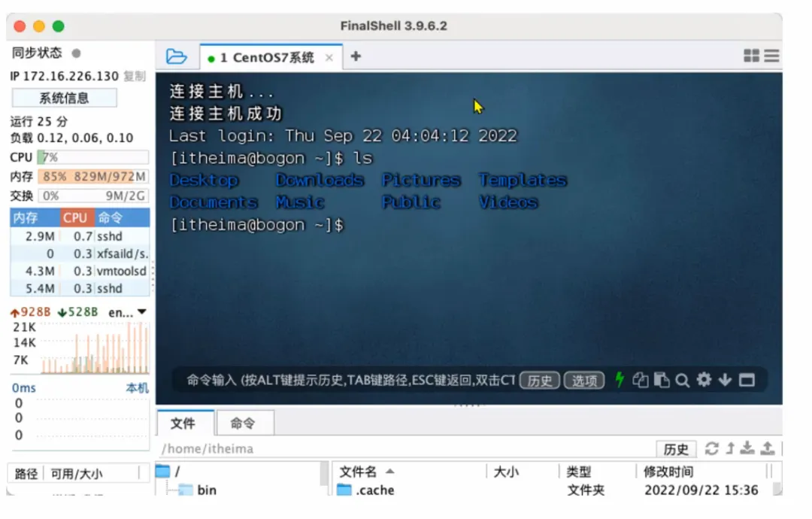Click the .cache folder icon

tap(344, 490)
